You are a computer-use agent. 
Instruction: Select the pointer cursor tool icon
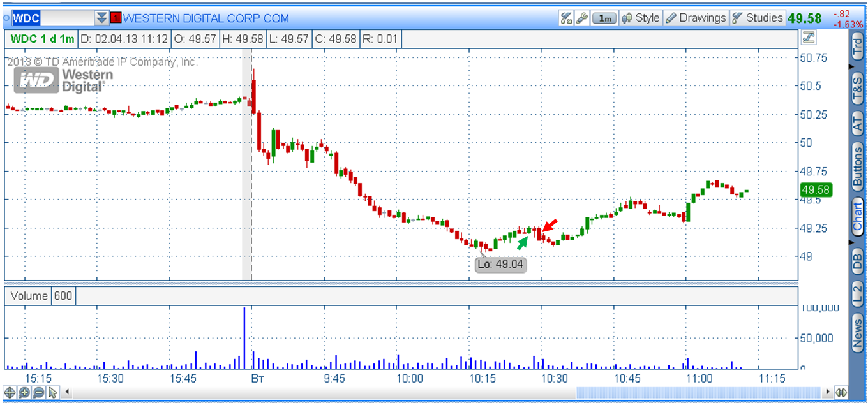[52, 392]
